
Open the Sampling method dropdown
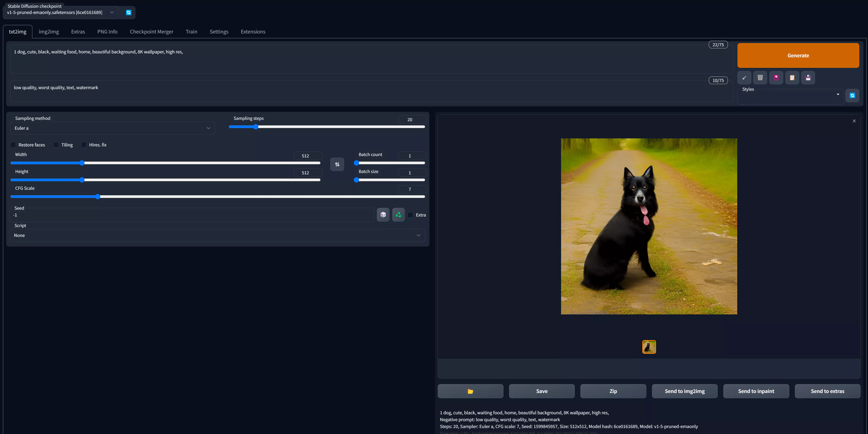[112, 128]
